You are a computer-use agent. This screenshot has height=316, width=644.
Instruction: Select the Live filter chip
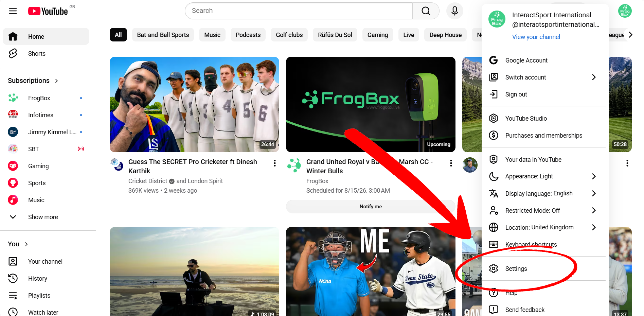[409, 35]
